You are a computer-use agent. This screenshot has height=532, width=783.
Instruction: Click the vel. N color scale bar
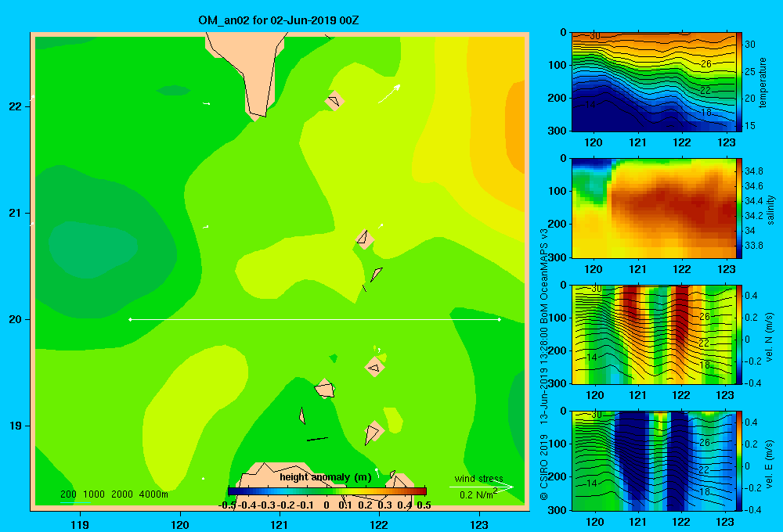click(738, 335)
